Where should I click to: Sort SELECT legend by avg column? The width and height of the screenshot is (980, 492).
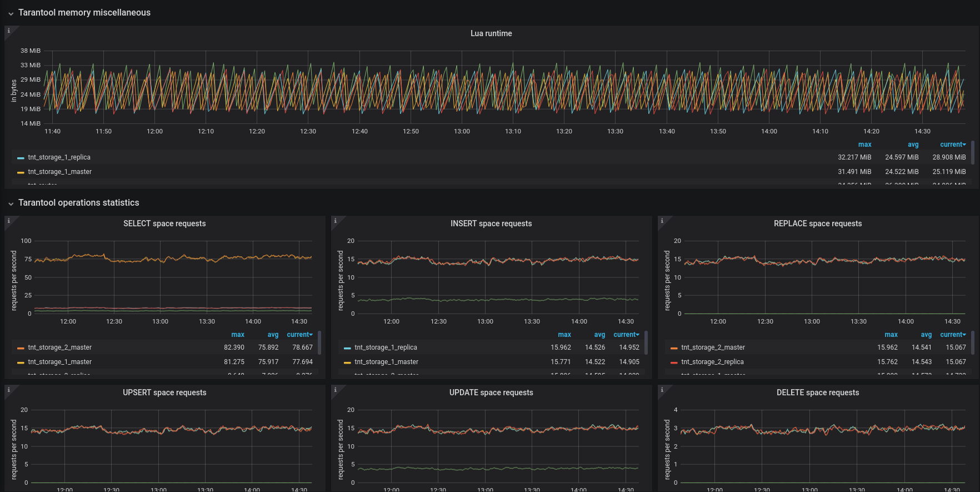click(273, 335)
